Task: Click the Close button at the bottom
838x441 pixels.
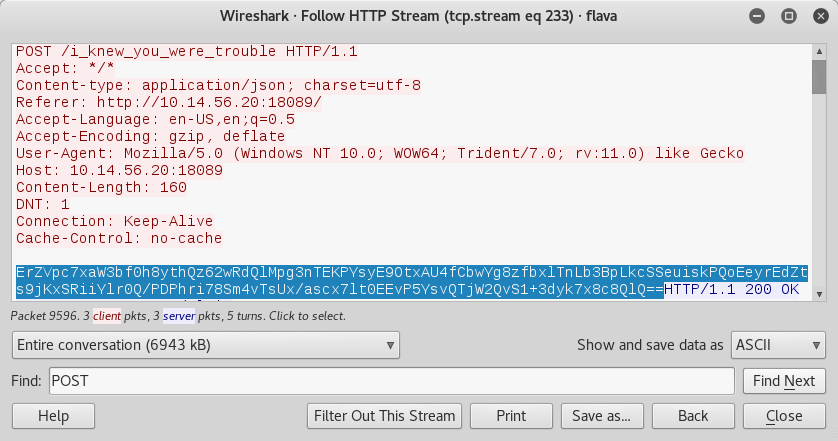Action: coord(784,416)
